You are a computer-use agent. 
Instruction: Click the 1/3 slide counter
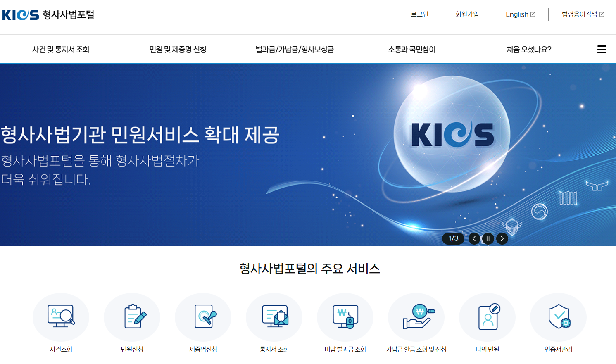point(453,238)
